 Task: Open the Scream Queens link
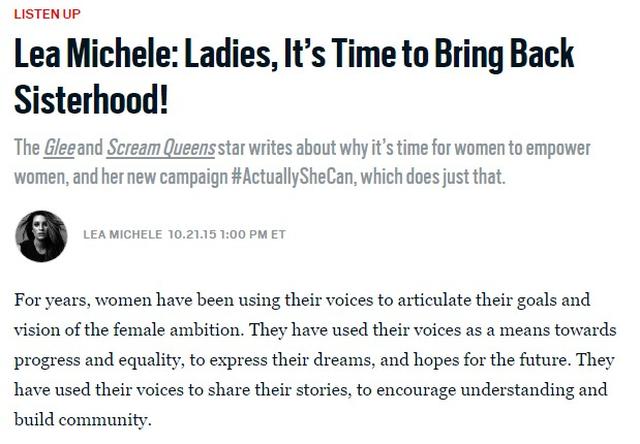(x=161, y=148)
